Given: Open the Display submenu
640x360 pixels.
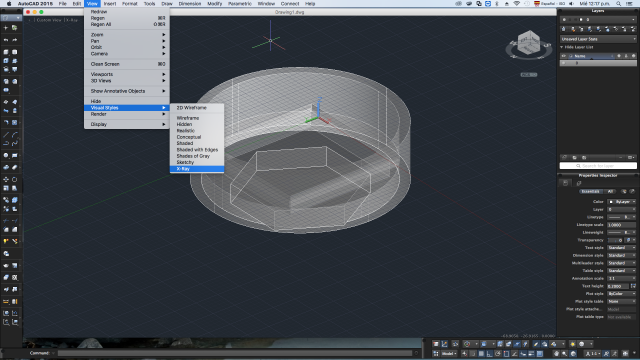Looking at the screenshot, I should tap(127, 124).
